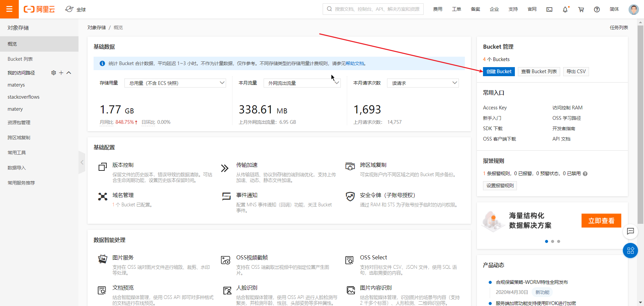This screenshot has height=306, width=644.
Task: Open the notifications bell
Action: (x=565, y=9)
